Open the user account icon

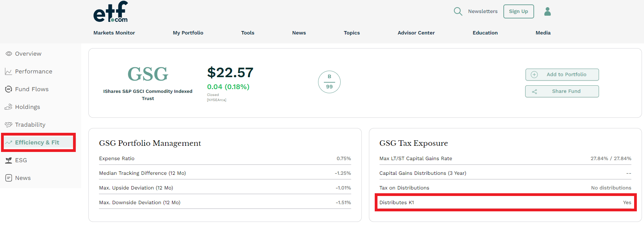point(547,12)
